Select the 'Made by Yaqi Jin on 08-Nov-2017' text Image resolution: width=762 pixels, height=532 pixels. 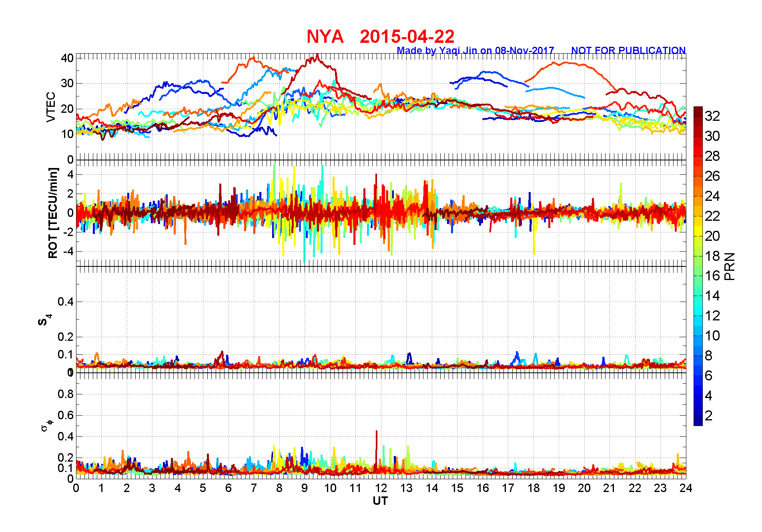[x=475, y=50]
